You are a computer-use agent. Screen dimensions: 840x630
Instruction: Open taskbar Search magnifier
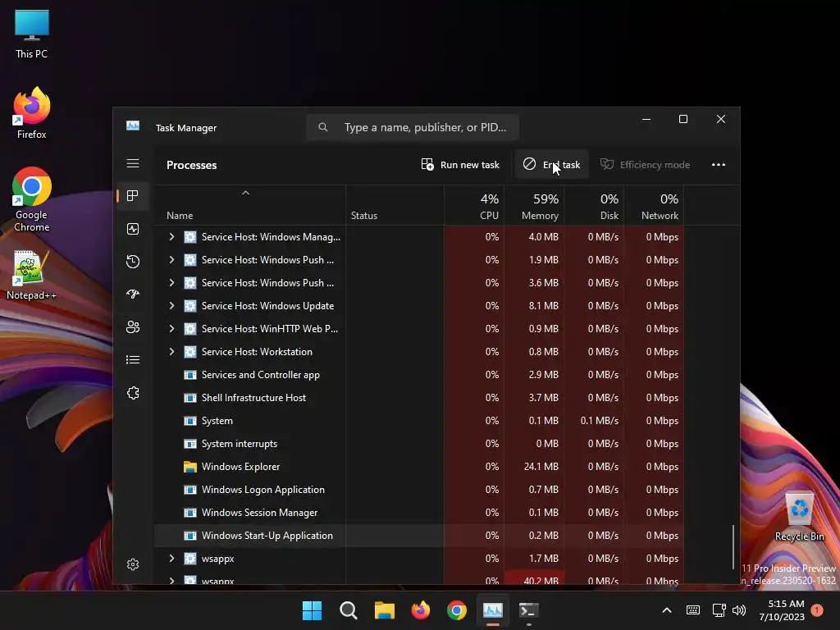(348, 610)
